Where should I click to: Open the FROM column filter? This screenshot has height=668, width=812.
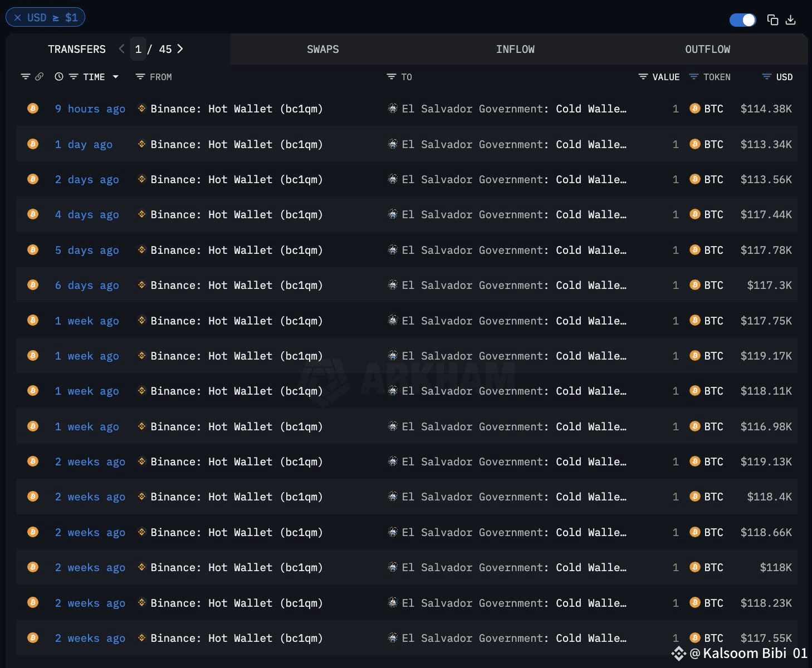(140, 77)
